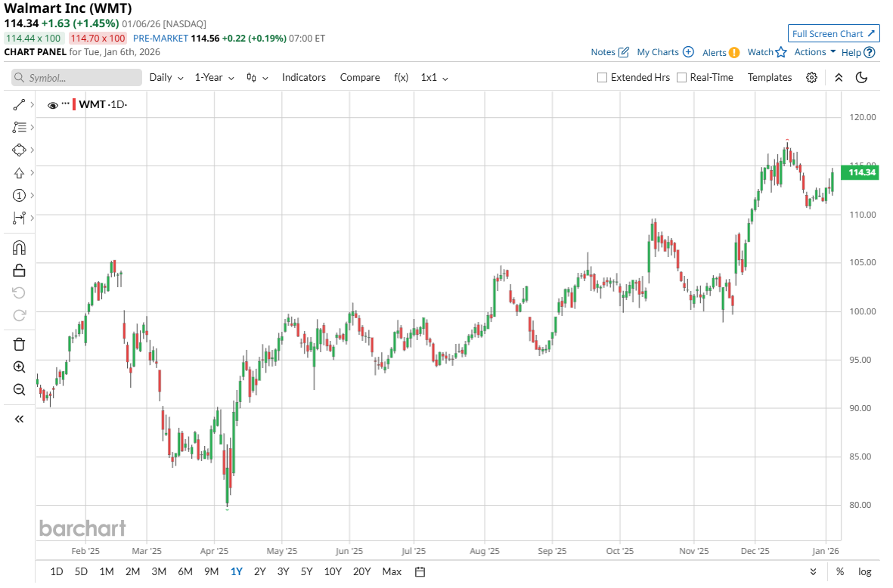Select the trend line drawing tool

pyautogui.click(x=20, y=104)
